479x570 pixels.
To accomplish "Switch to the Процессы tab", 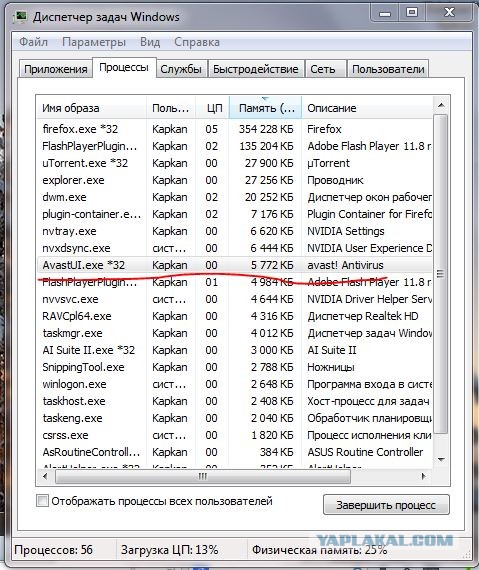I will coord(124,67).
